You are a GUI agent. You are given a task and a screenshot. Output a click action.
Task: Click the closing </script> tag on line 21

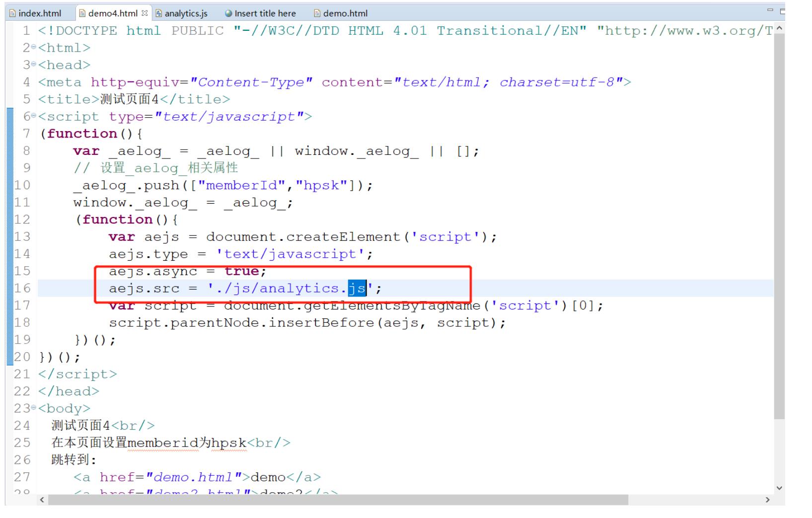tap(77, 374)
